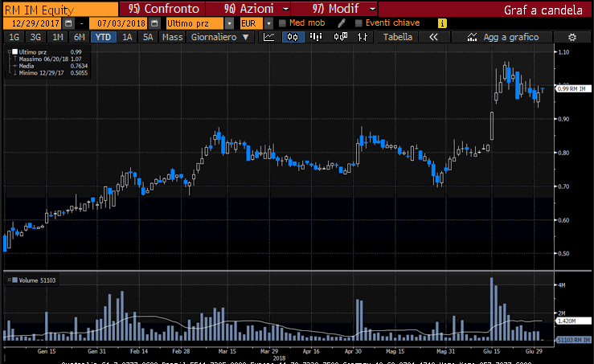The height and width of the screenshot is (364, 594).
Task: Select the line chart type icon
Action: [x=270, y=37]
